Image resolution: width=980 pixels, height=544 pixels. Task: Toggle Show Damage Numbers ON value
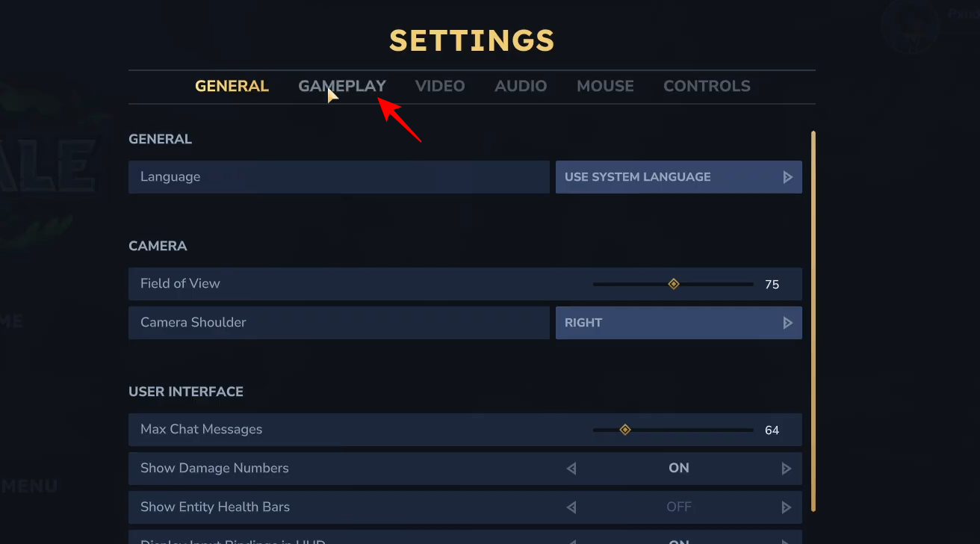click(x=678, y=469)
